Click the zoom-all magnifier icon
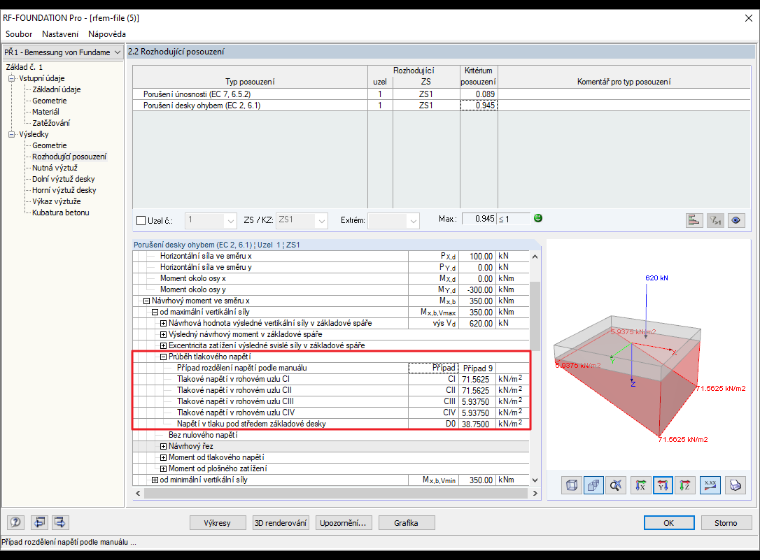 [616, 485]
